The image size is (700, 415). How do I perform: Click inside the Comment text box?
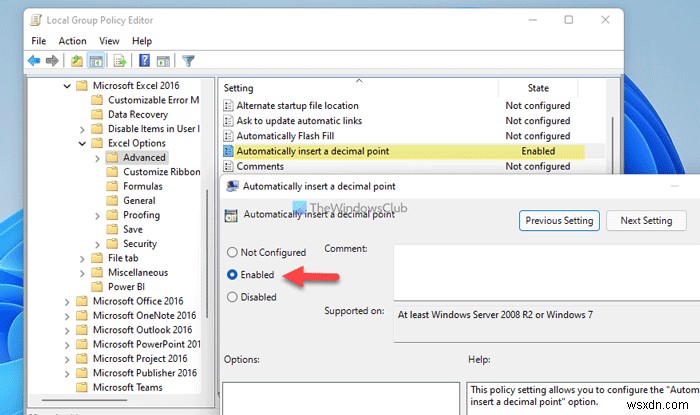[546, 272]
